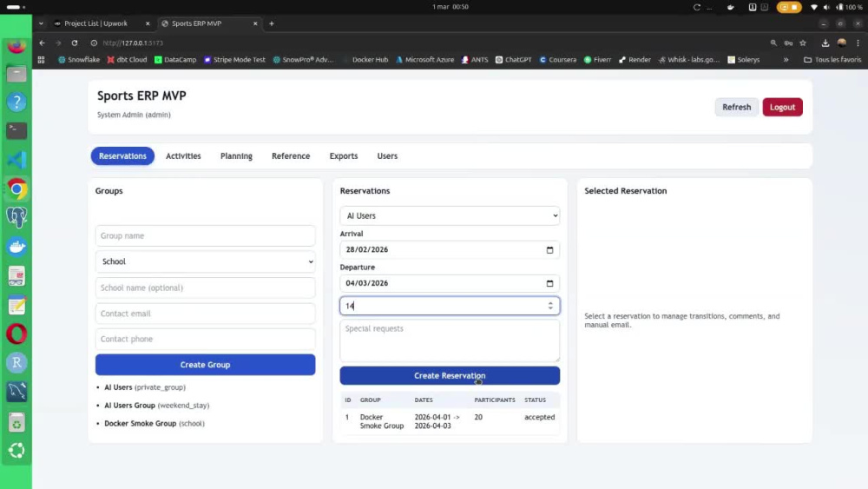Screen dimensions: 868x489
Task: Click the Special requests text area
Action: coord(450,341)
